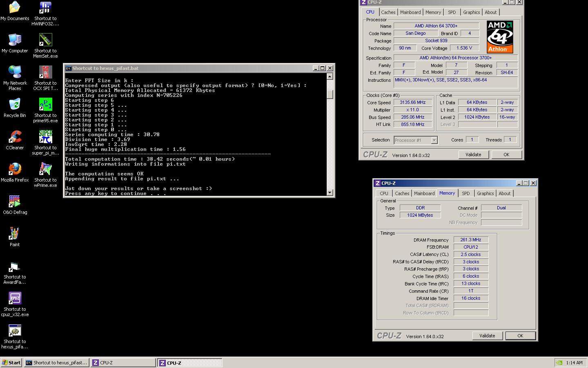588x368 pixels.
Task: Open Memory tab in top CPU-Z window
Action: [x=433, y=12]
